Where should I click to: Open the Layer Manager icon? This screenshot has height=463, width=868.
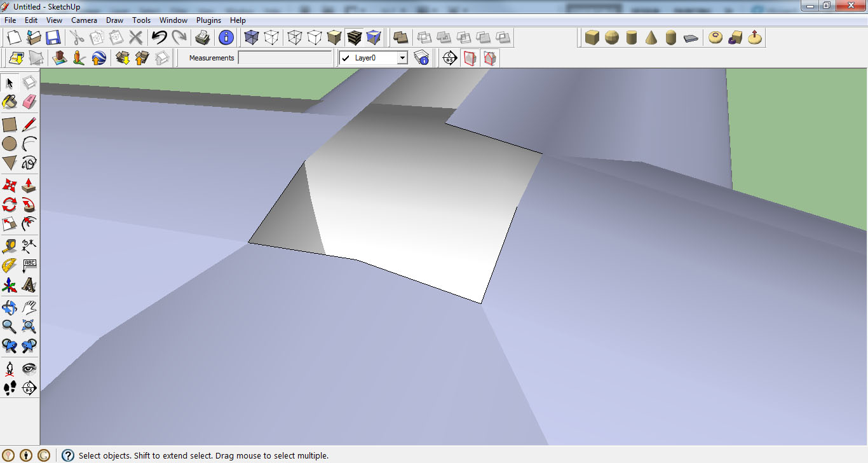pos(421,58)
